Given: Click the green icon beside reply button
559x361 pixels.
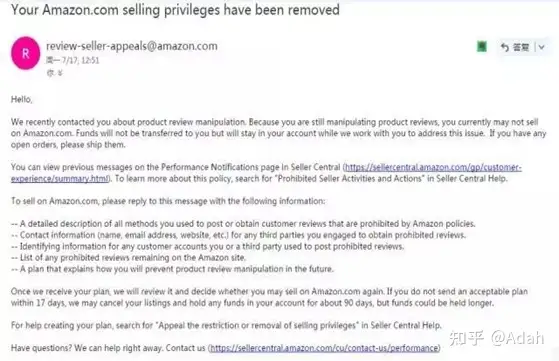Looking at the screenshot, I should 482,47.
